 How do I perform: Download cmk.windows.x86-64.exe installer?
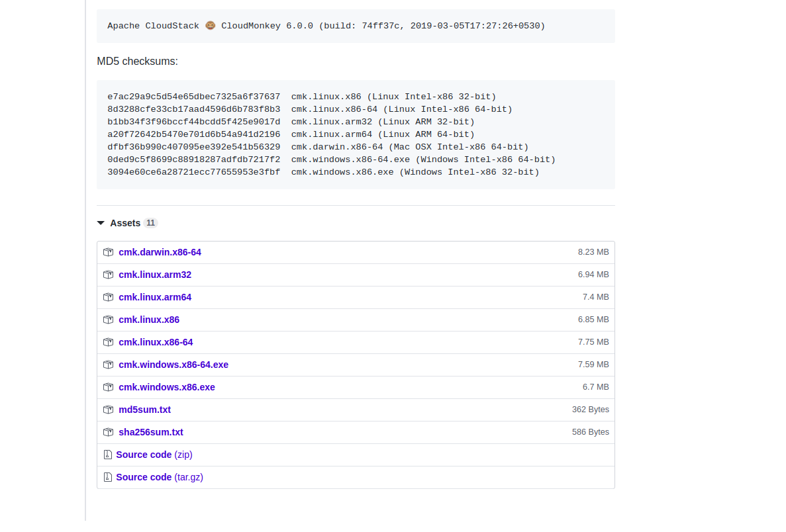click(173, 365)
